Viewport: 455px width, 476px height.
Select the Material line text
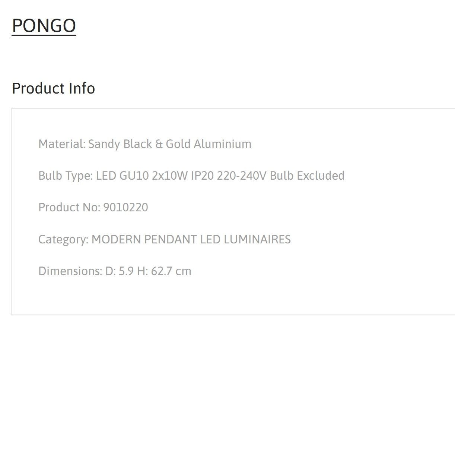click(x=145, y=144)
